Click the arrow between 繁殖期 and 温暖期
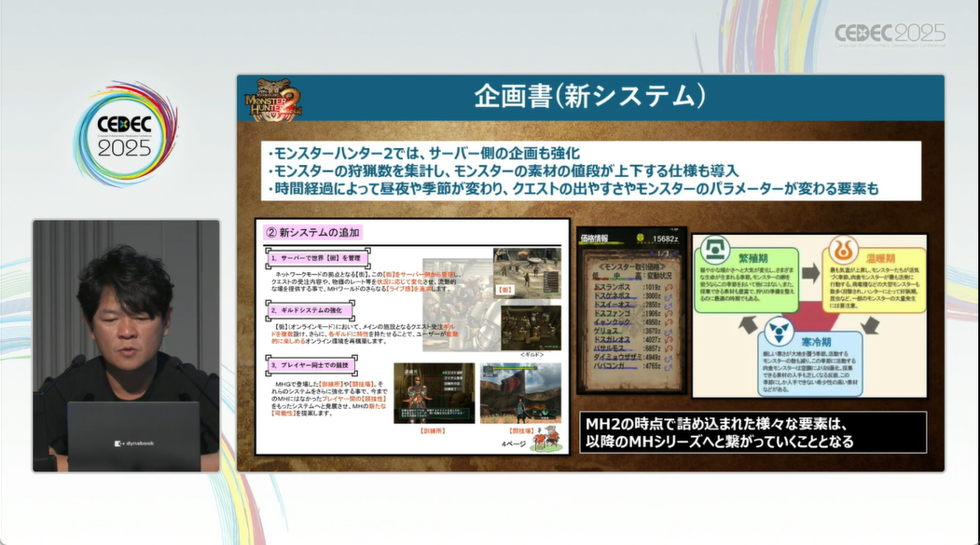Image resolution: width=980 pixels, height=545 pixels. [810, 272]
